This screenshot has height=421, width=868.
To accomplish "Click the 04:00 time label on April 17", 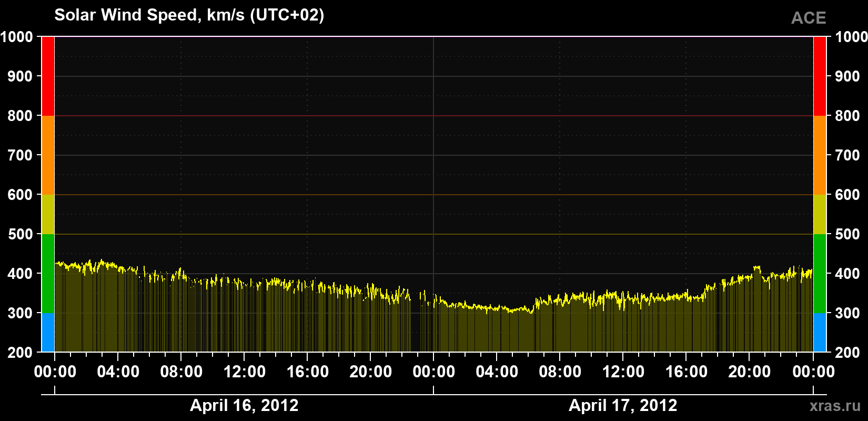I will point(497,372).
